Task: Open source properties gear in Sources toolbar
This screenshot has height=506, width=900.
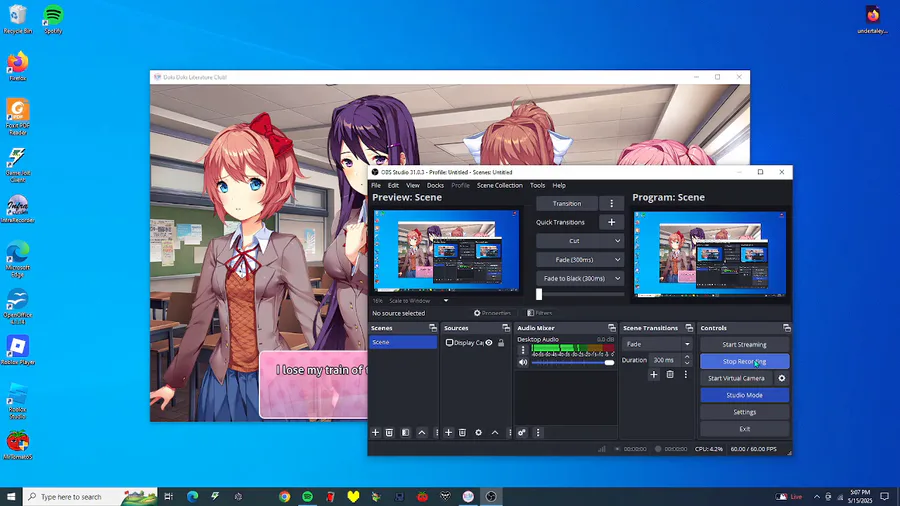Action: click(x=478, y=433)
